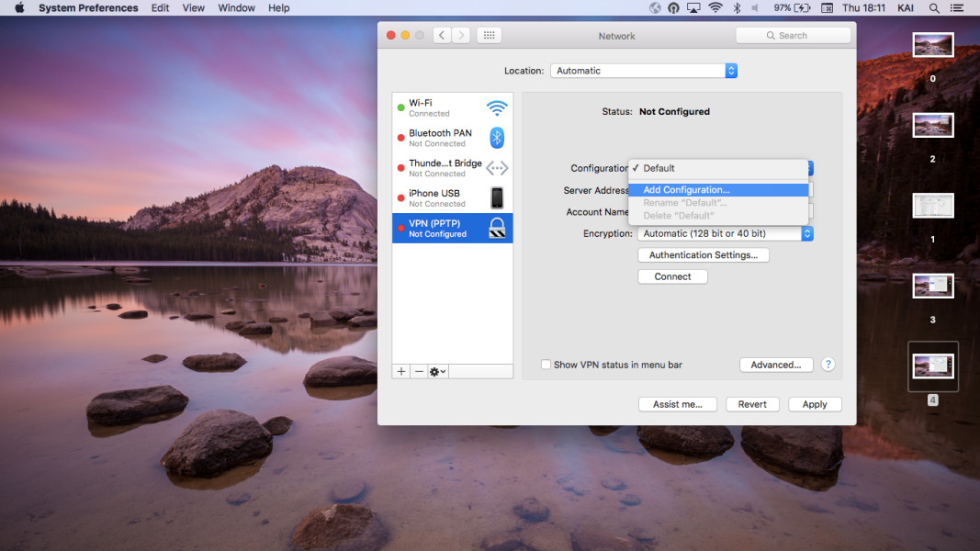Click the VPN padlock icon

click(x=497, y=228)
